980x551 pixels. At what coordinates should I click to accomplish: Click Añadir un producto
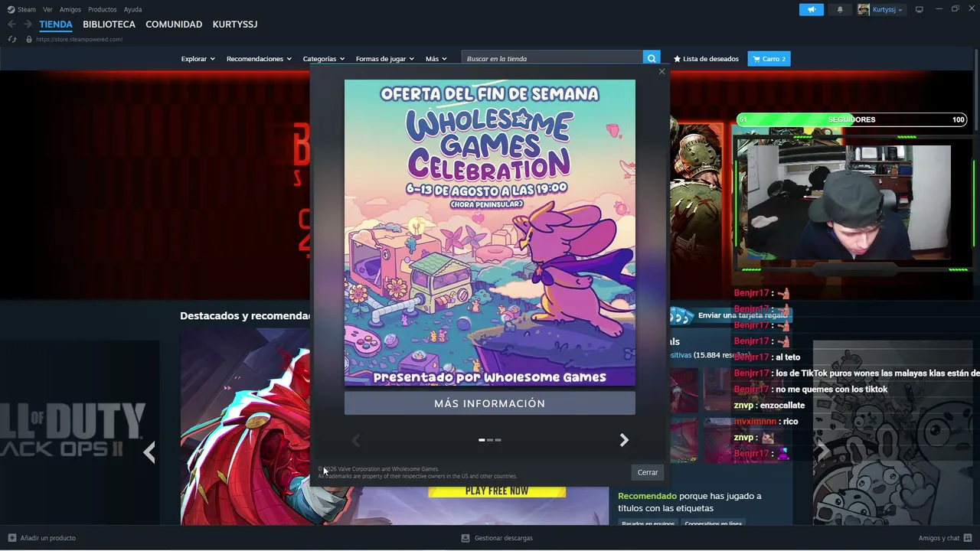(41, 538)
